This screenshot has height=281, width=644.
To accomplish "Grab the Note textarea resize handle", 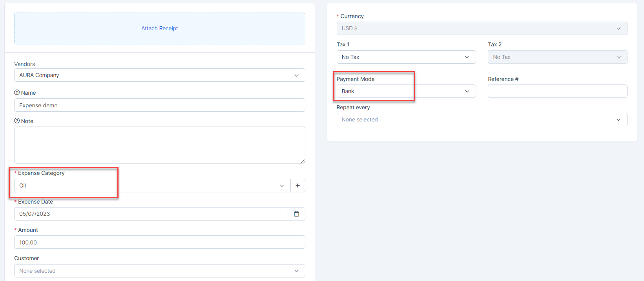I will (x=303, y=161).
